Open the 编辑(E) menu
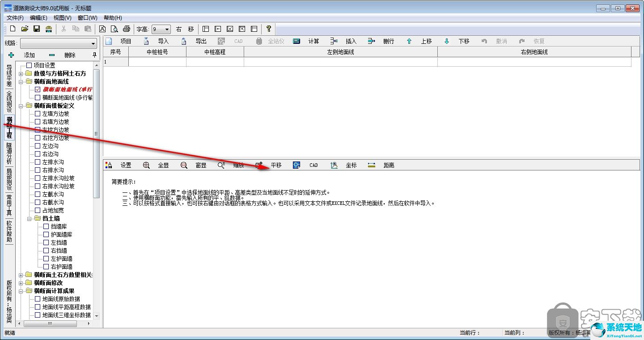 38,18
